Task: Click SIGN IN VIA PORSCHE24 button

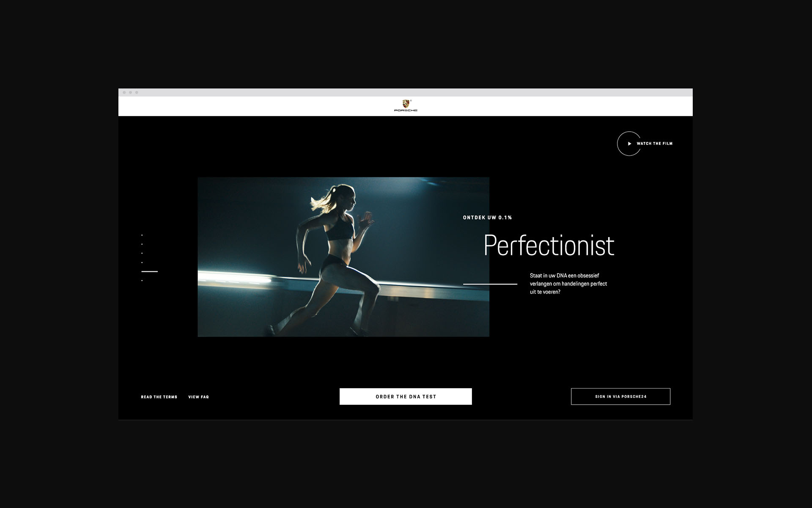Action: [620, 397]
